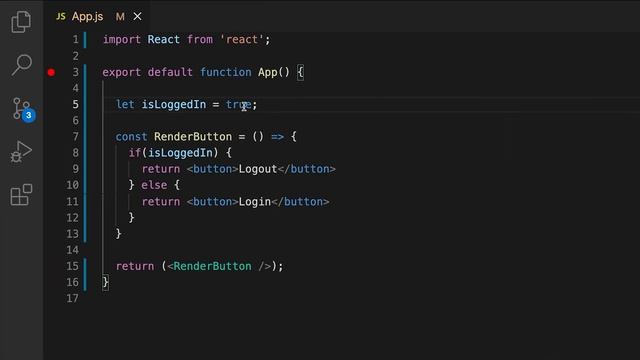Screen dimensions: 640x360
Task: Click line number 5 in gutter
Action: 76,104
